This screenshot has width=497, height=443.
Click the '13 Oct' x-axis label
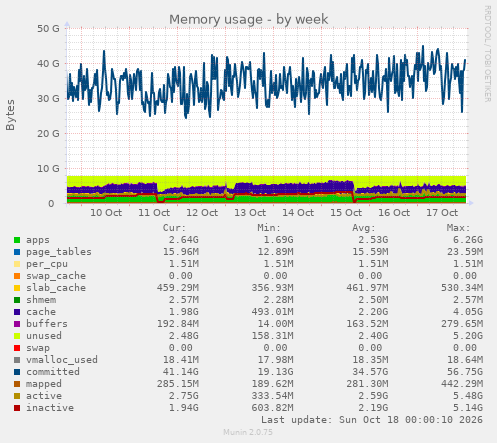pyautogui.click(x=250, y=213)
